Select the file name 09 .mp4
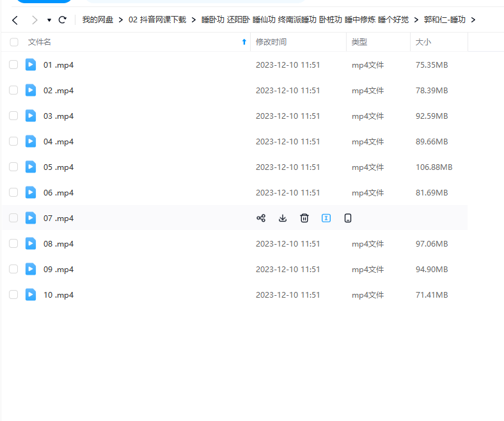 tap(58, 270)
